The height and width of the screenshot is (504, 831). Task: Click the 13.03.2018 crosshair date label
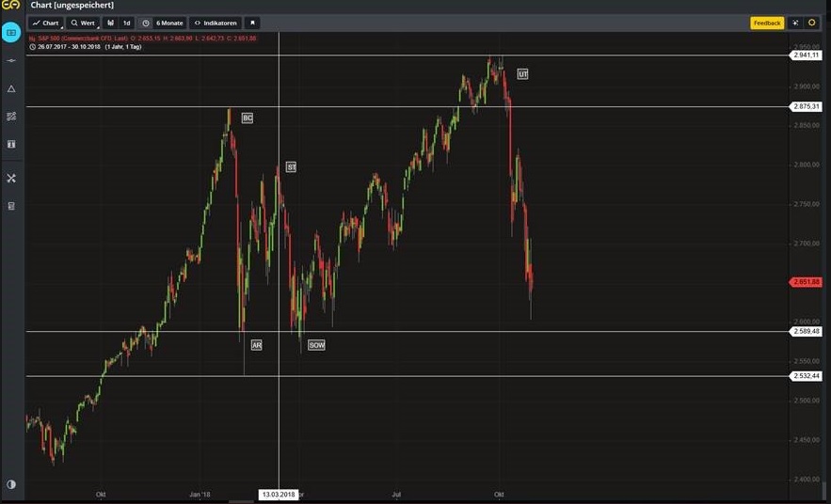point(279,495)
